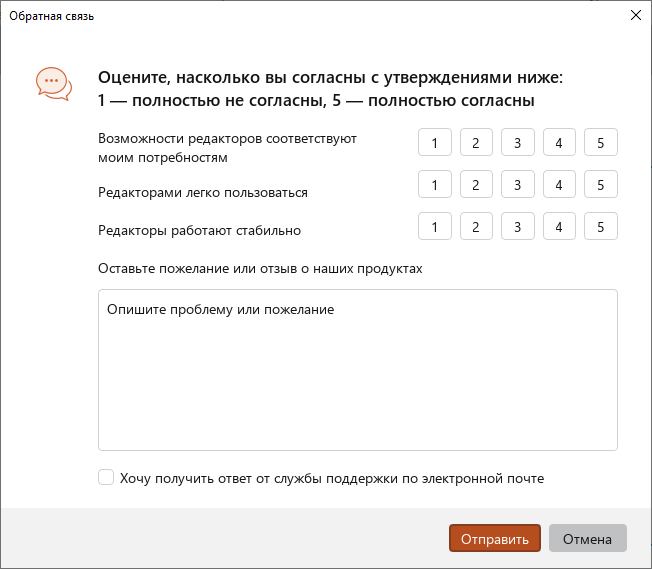
Task: Select 1 for 'Редакторами легко пользоваться'
Action: tap(435, 184)
